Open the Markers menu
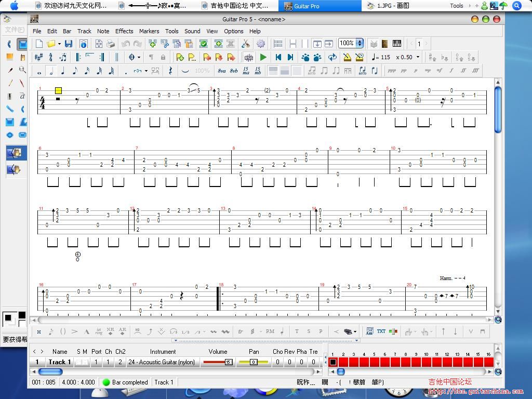Screen dimensions: 532x399 149,31
